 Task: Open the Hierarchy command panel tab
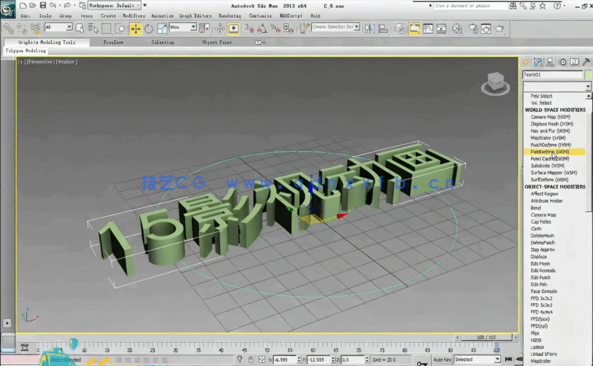(550, 62)
